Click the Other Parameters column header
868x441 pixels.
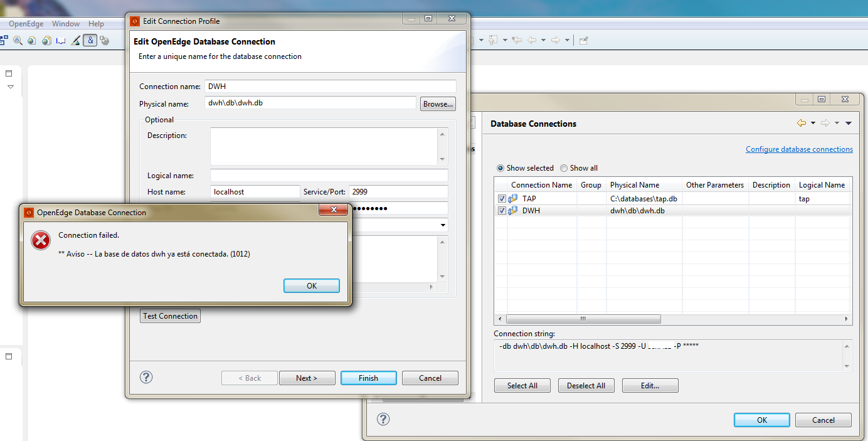(715, 185)
